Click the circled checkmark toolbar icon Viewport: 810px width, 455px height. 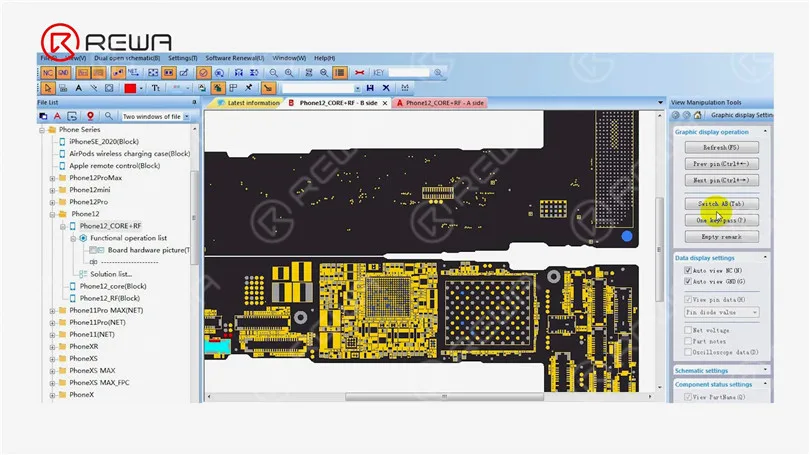(203, 73)
